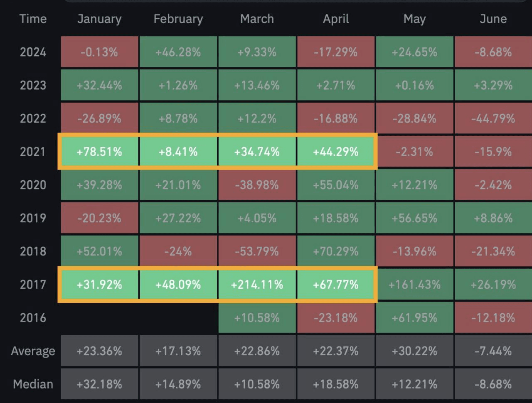Click the +26.19% cell
Image resolution: width=532 pixels, height=403 pixels.
[493, 285]
